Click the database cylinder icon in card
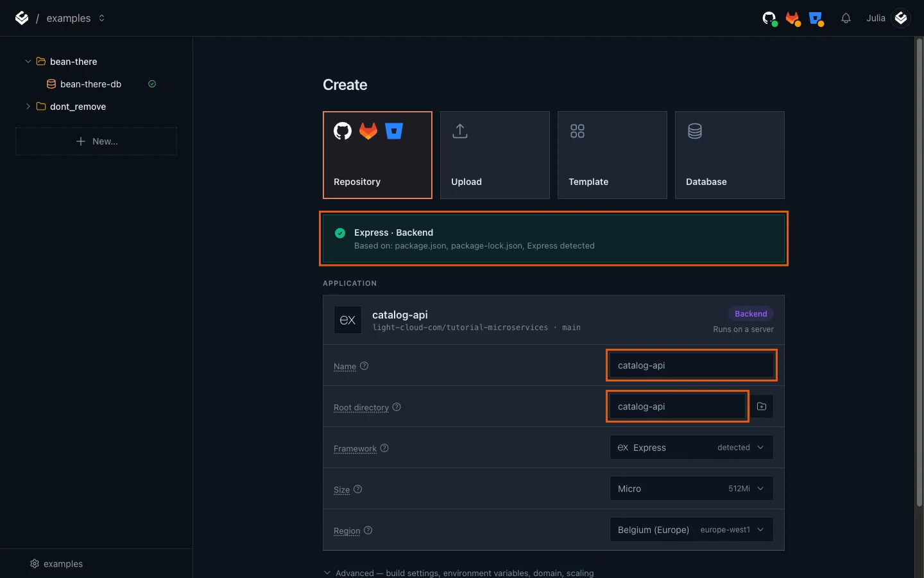Viewport: 924px width, 578px height. tap(695, 131)
